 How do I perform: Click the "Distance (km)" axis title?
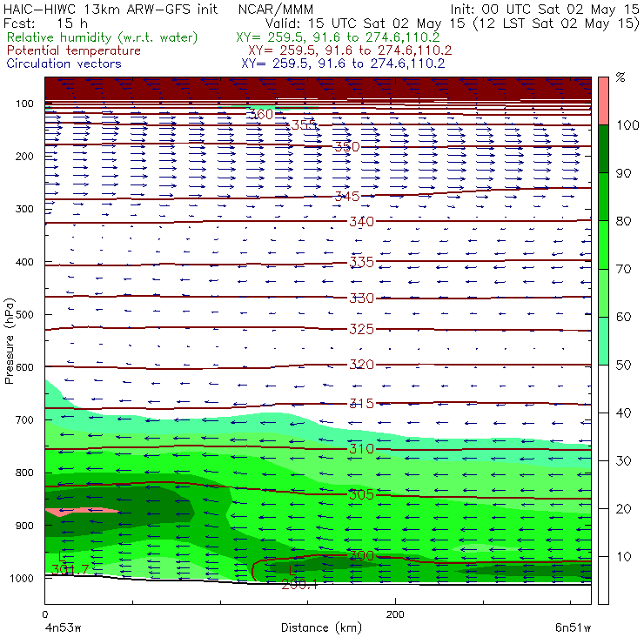(x=321, y=628)
